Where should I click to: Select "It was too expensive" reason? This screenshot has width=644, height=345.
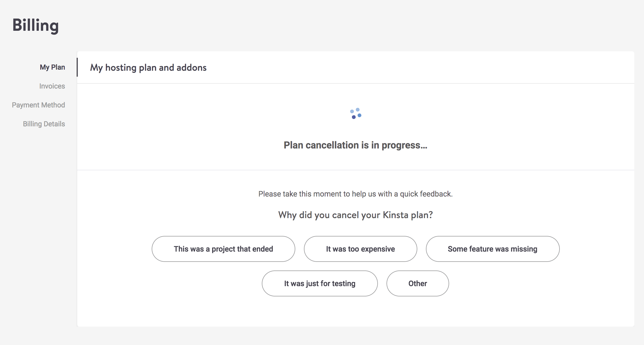360,249
